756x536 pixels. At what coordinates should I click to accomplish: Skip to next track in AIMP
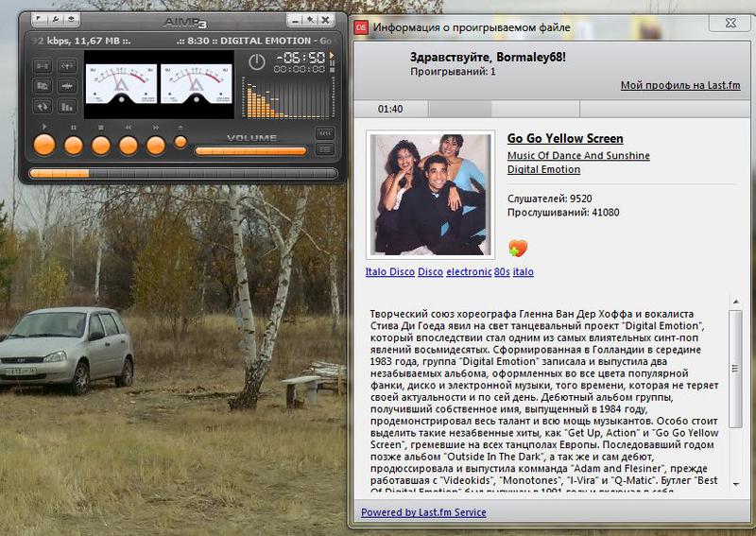tap(155, 145)
